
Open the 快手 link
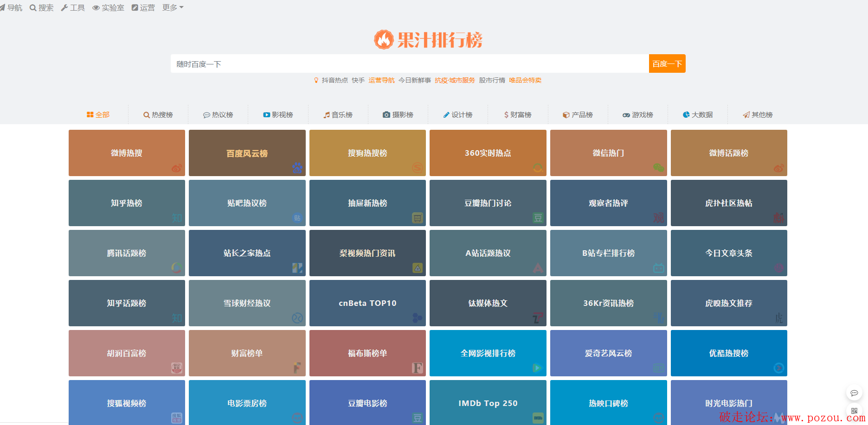358,80
